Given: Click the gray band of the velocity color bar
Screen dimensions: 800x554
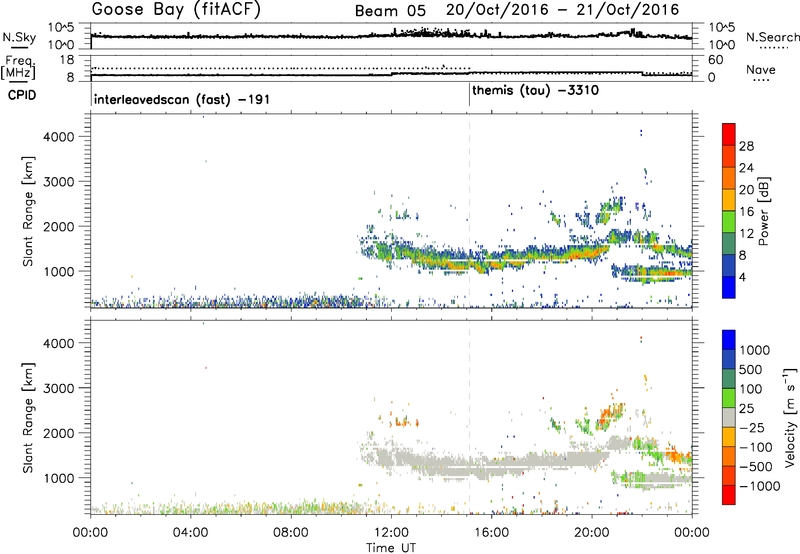Looking at the screenshot, I should click(729, 418).
